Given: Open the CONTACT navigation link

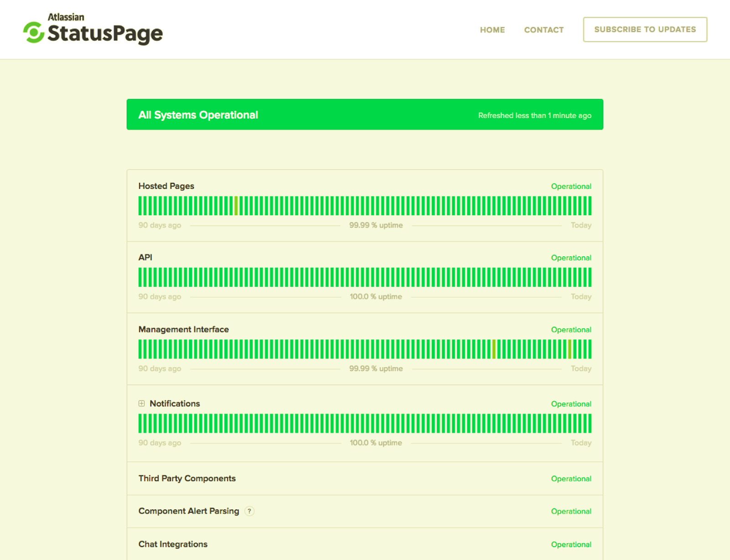Looking at the screenshot, I should 544,30.
